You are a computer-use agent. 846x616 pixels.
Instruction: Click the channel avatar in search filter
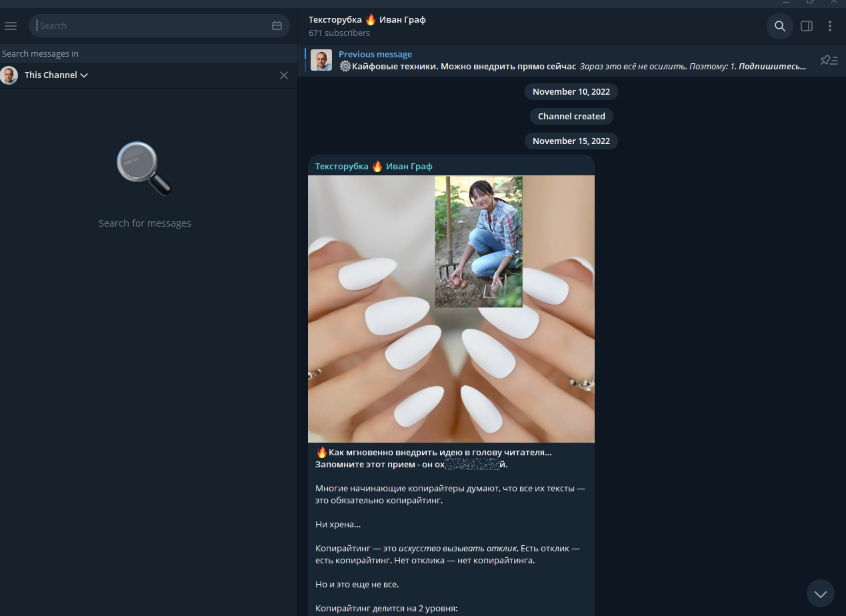click(x=9, y=75)
